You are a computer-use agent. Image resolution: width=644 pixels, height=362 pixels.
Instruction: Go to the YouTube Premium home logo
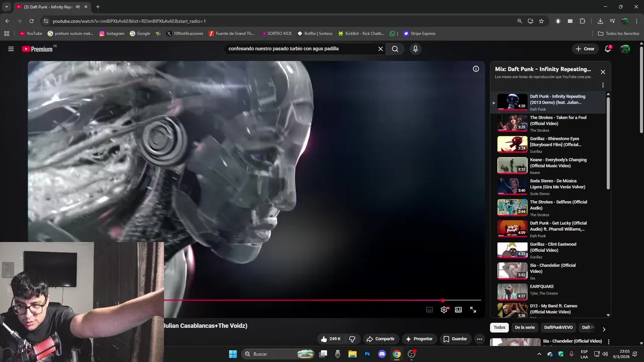tap(37, 49)
